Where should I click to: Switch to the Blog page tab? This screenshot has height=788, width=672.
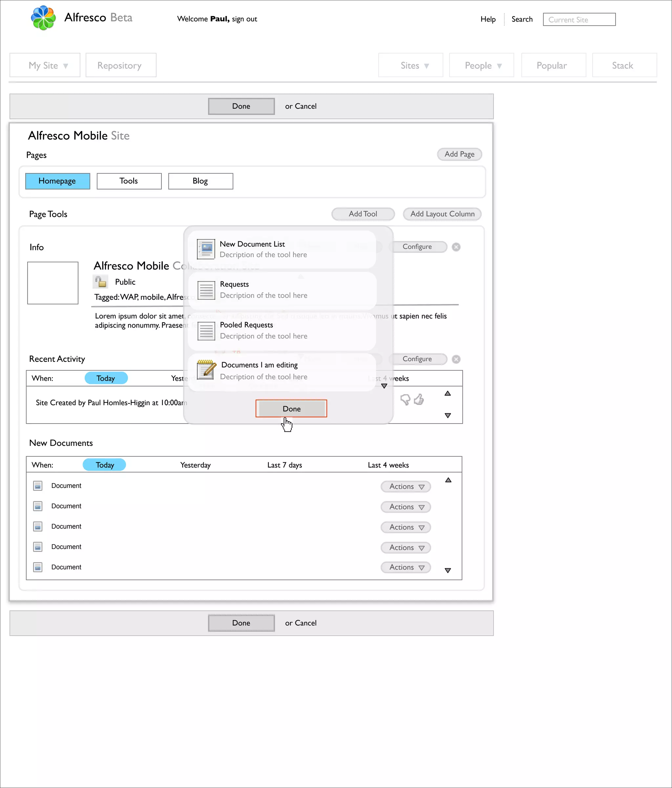click(x=201, y=181)
